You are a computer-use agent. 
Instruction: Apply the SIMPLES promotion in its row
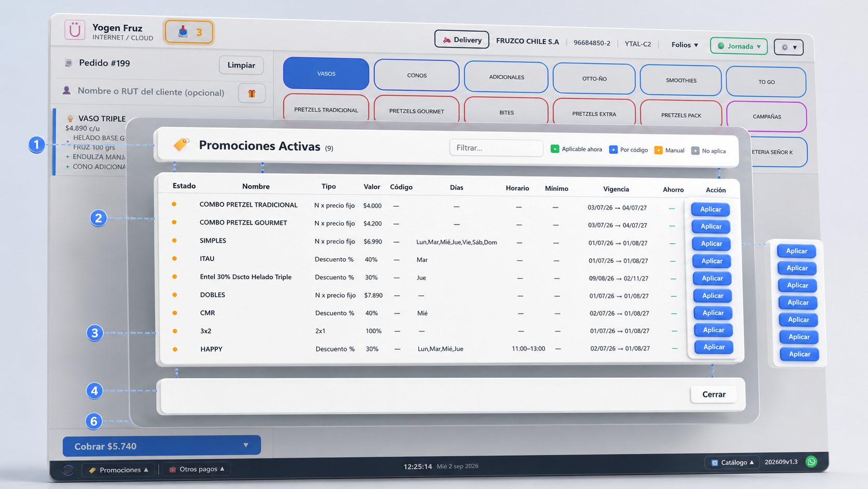tap(712, 244)
